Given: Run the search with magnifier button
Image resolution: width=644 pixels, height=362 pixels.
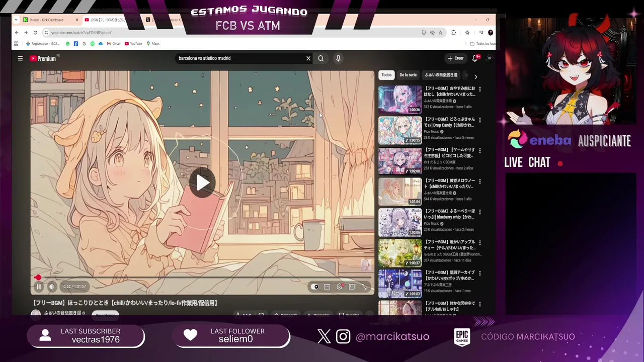Looking at the screenshot, I should 320,58.
